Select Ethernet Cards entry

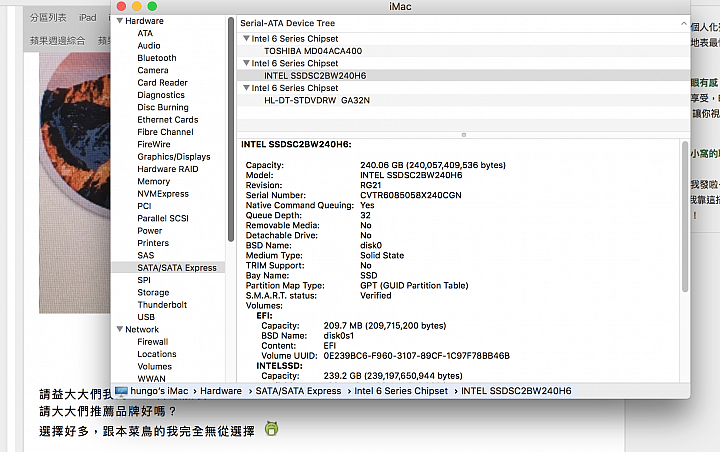168,120
